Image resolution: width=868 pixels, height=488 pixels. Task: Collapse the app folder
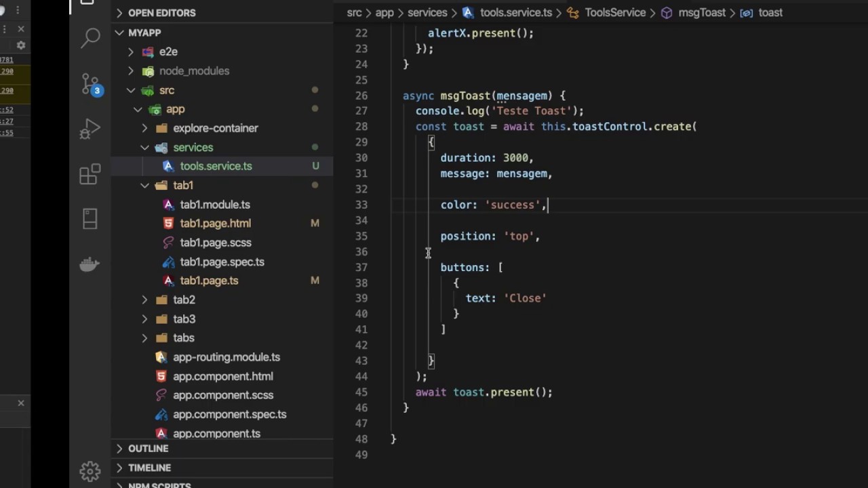tap(138, 109)
